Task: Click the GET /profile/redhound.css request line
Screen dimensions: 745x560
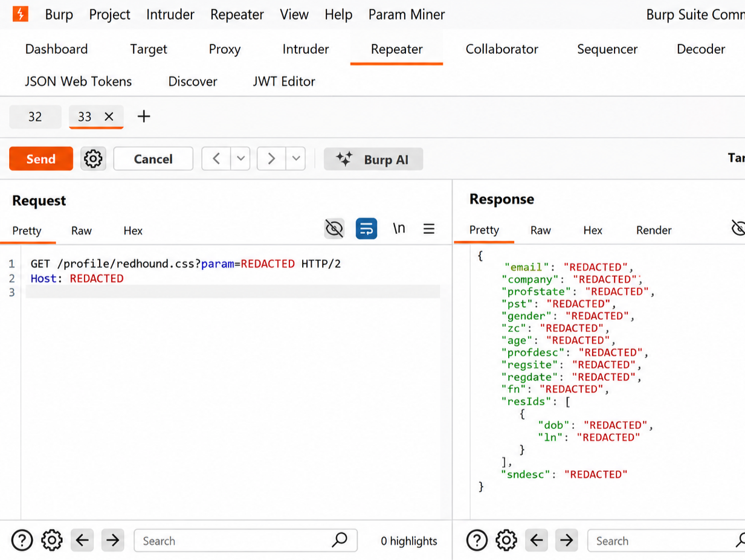Action: click(186, 263)
